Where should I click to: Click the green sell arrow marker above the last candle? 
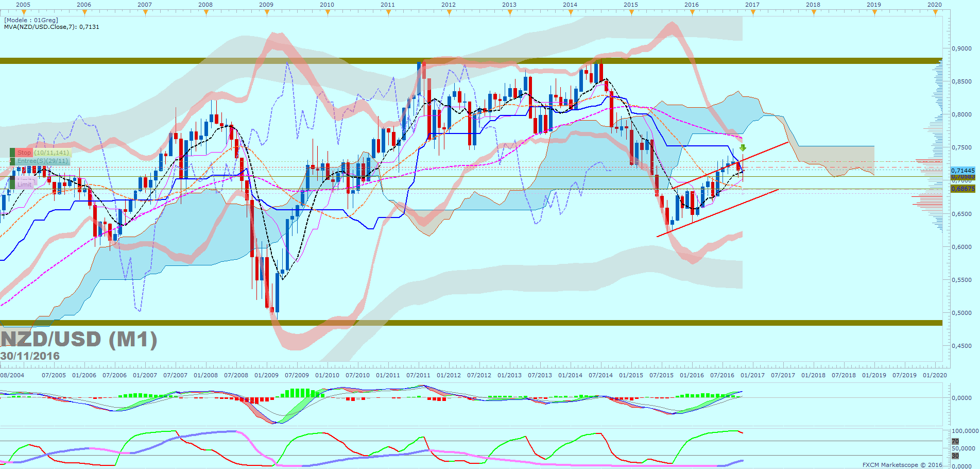(x=743, y=148)
